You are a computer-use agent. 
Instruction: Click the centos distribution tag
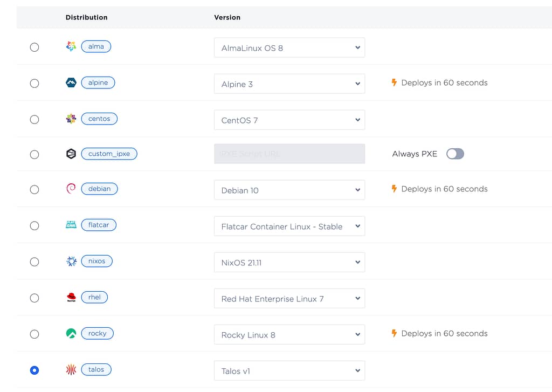coord(99,119)
